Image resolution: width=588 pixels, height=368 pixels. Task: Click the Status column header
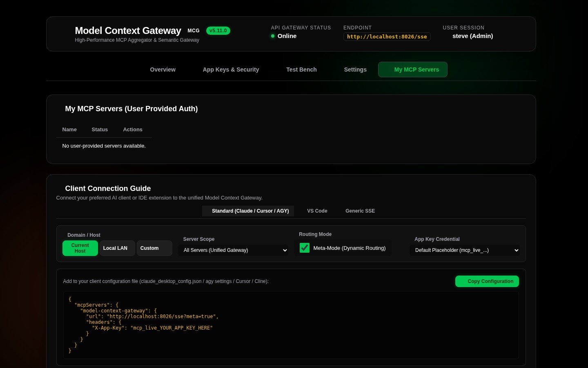tap(100, 130)
